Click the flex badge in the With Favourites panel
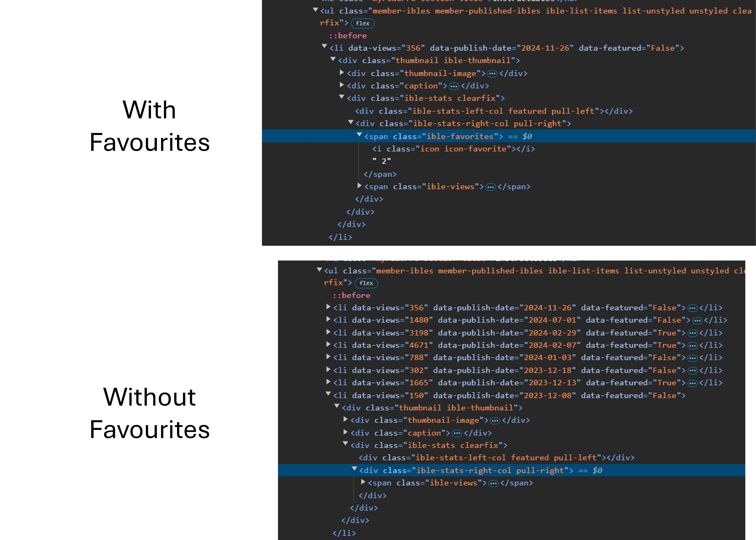Image resolution: width=756 pixels, height=540 pixels. point(362,23)
